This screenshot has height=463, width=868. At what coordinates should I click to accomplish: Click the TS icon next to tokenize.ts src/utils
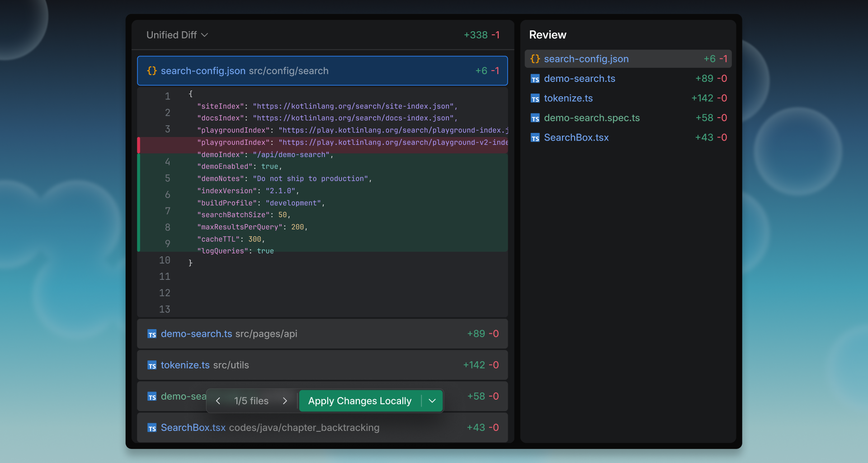pyautogui.click(x=152, y=365)
